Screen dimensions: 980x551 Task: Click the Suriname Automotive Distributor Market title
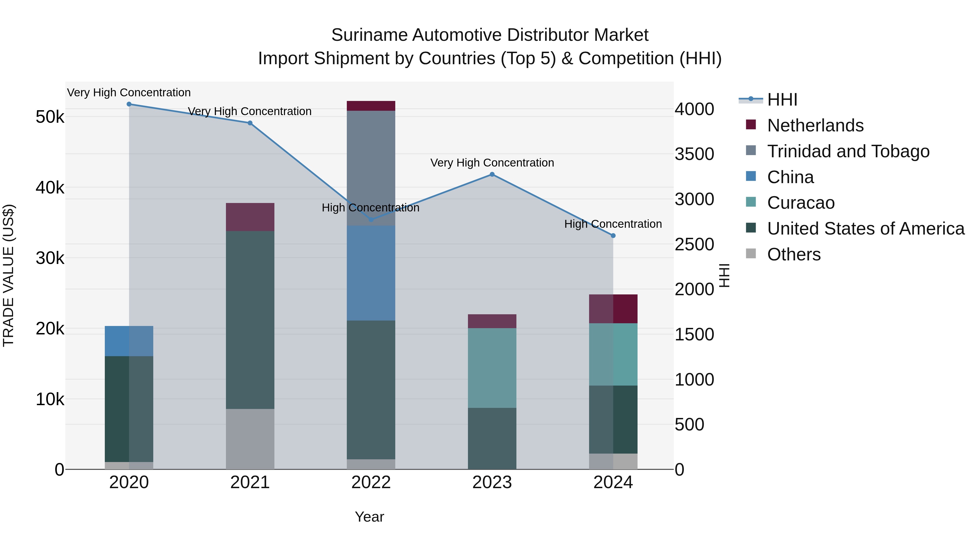coord(490,35)
